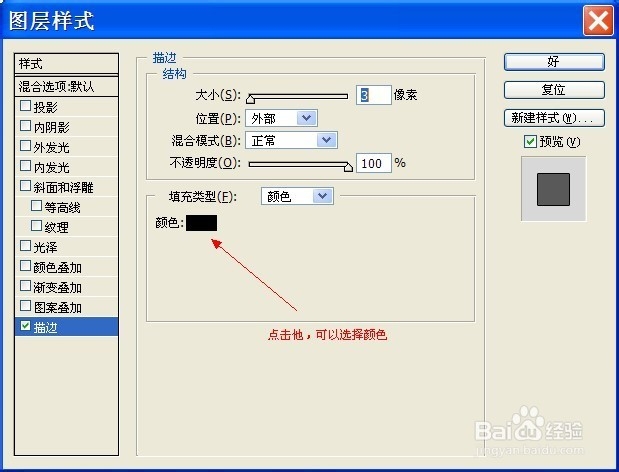Enable the 投影 checkbox
This screenshot has height=472, width=619.
[25, 105]
